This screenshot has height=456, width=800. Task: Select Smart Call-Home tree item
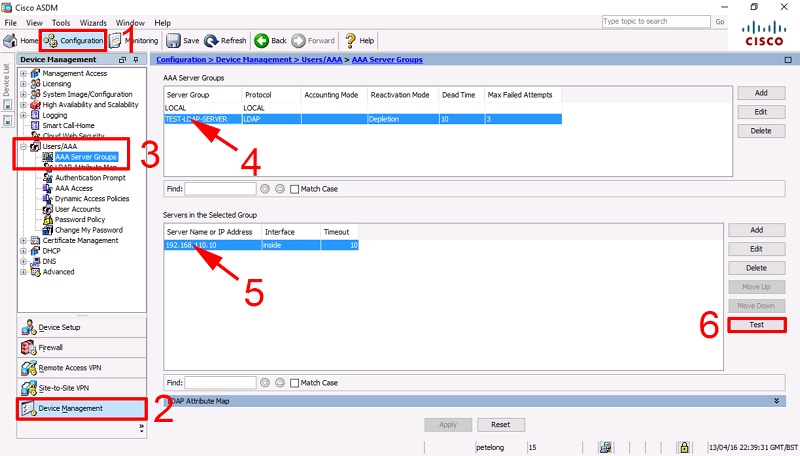point(68,125)
